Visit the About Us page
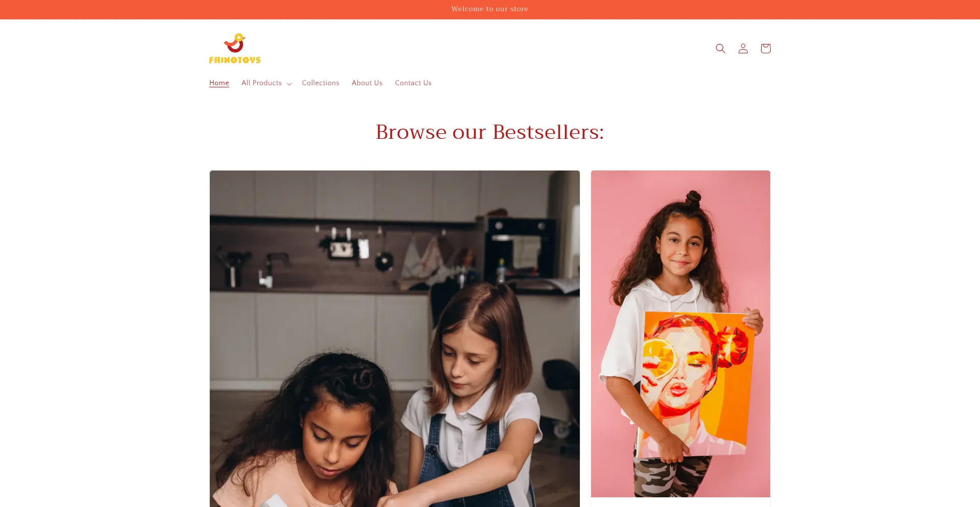980x507 pixels. [x=367, y=83]
